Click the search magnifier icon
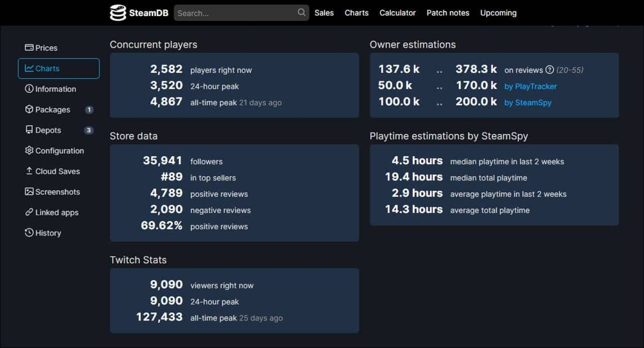Screen dimensions: 644x348 302,12
